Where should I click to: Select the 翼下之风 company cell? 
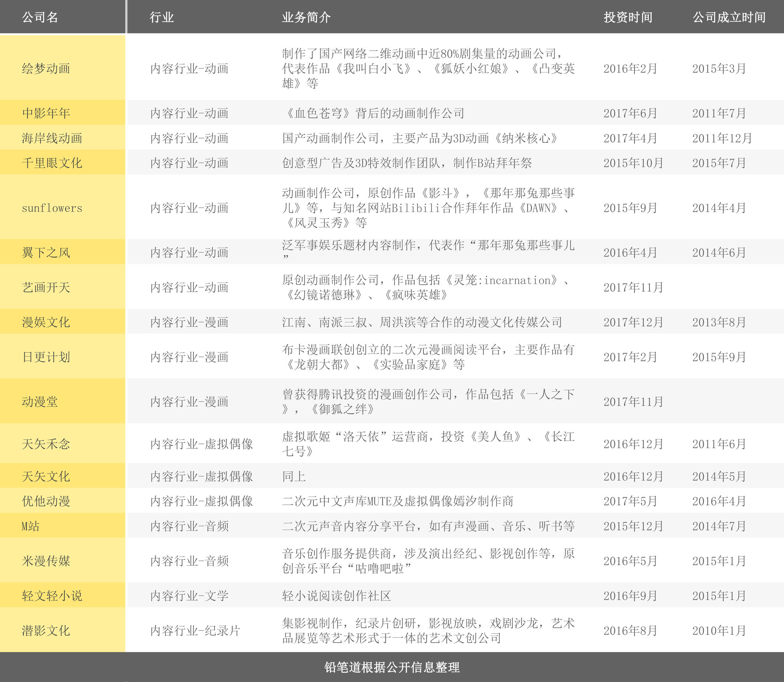coord(46,252)
